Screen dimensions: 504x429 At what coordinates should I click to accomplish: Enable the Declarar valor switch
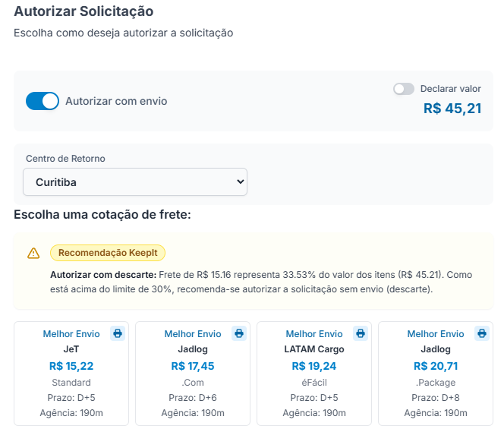coord(403,89)
